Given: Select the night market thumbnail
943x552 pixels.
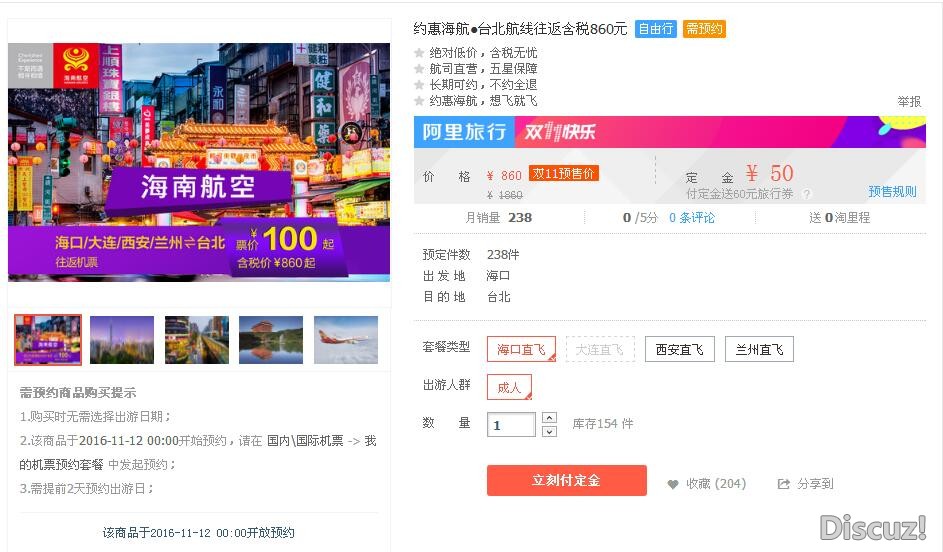Looking at the screenshot, I should (x=48, y=340).
